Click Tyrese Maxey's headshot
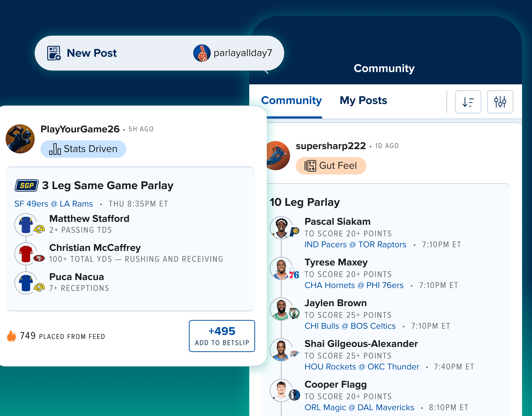The height and width of the screenshot is (416, 532). tap(281, 268)
